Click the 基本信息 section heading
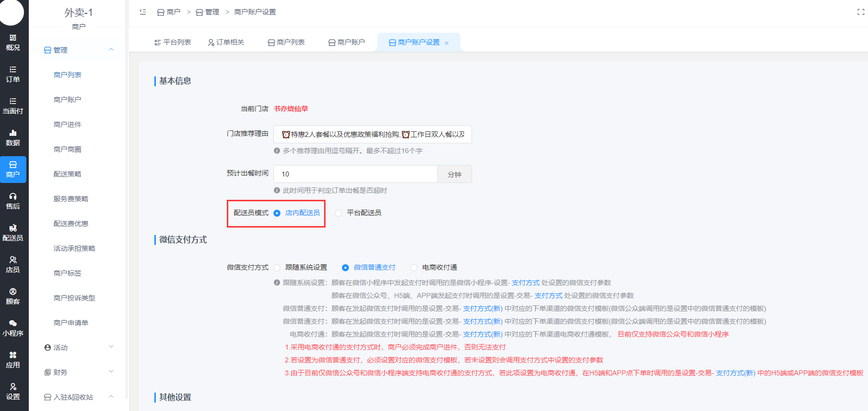This screenshot has width=868, height=411. [x=175, y=81]
